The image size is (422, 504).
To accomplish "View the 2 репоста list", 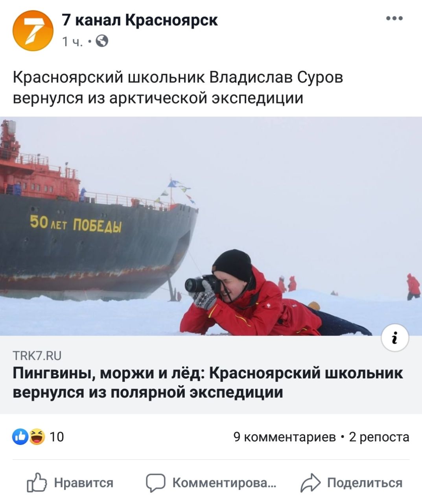I will click(x=379, y=437).
